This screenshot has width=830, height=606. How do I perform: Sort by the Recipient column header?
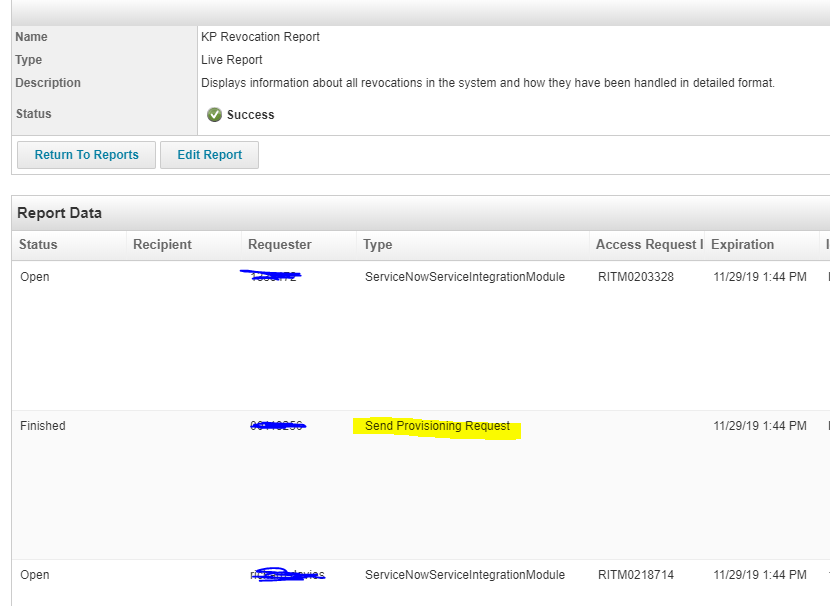click(x=162, y=245)
